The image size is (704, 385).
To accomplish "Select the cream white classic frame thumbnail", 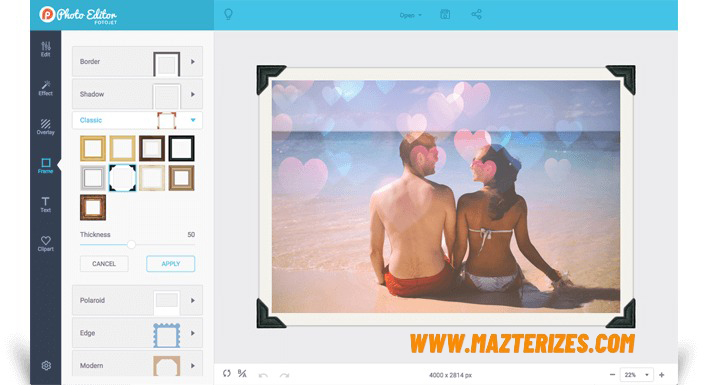I will coord(152,178).
